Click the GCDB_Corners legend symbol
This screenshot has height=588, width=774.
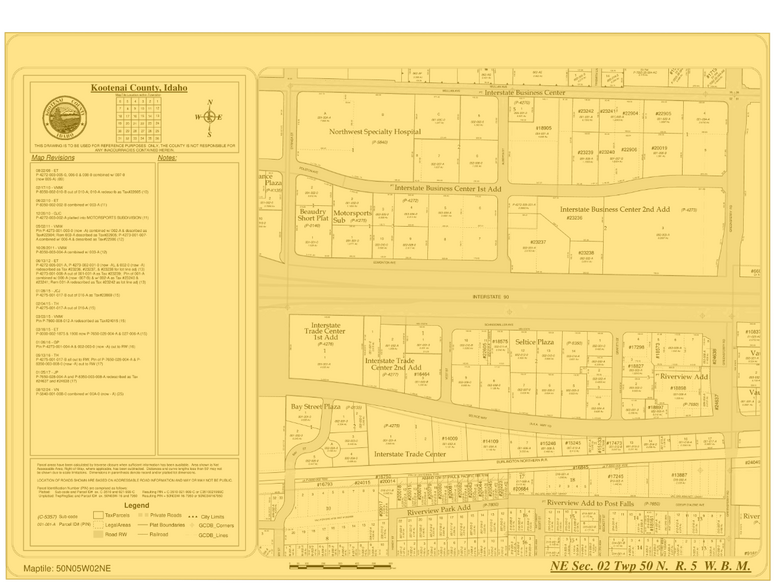190,525
